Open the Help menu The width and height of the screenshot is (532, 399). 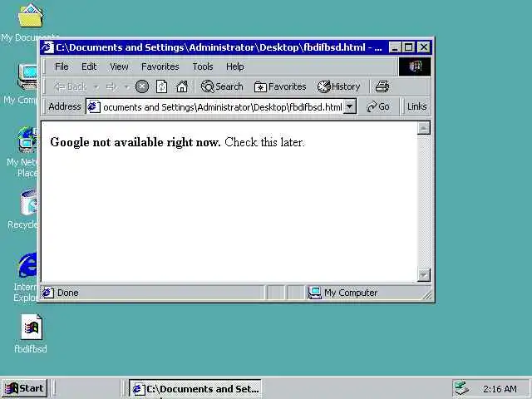click(234, 66)
